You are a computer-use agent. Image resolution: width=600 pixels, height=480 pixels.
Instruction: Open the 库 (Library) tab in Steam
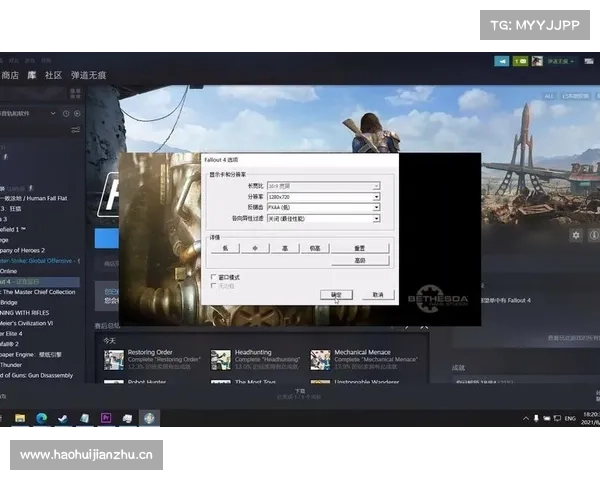[x=31, y=75]
